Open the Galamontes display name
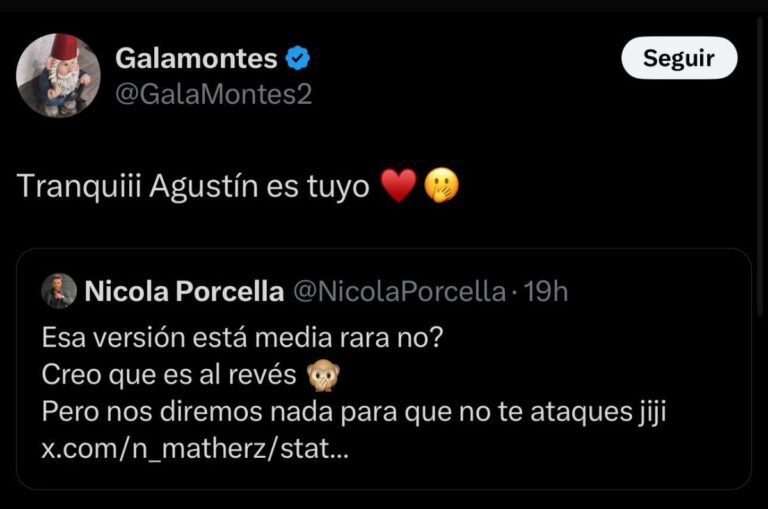Image resolution: width=768 pixels, height=509 pixels. [x=196, y=58]
